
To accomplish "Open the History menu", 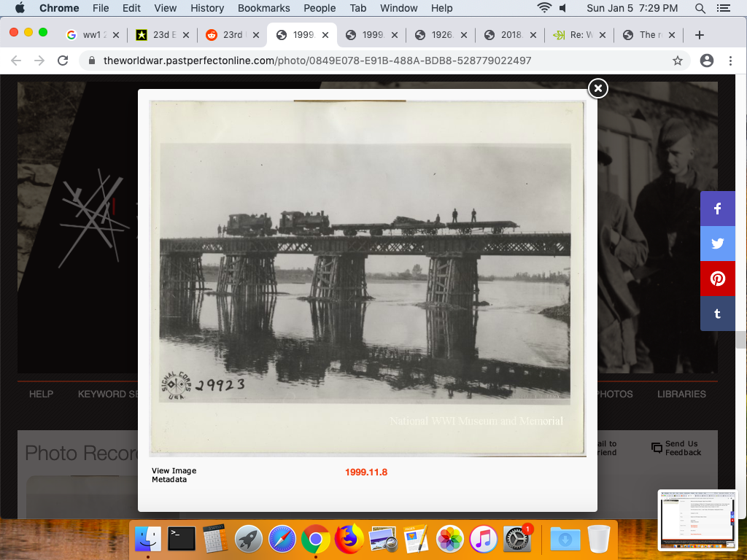I will tap(207, 8).
